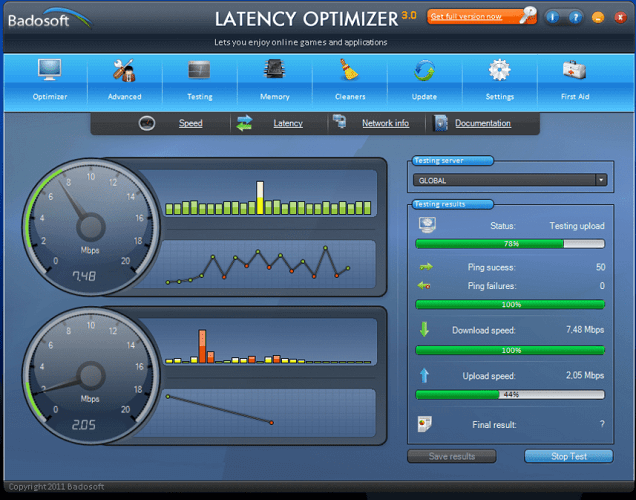Image resolution: width=636 pixels, height=500 pixels.
Task: Click the status monitor icon
Action: [x=427, y=225]
